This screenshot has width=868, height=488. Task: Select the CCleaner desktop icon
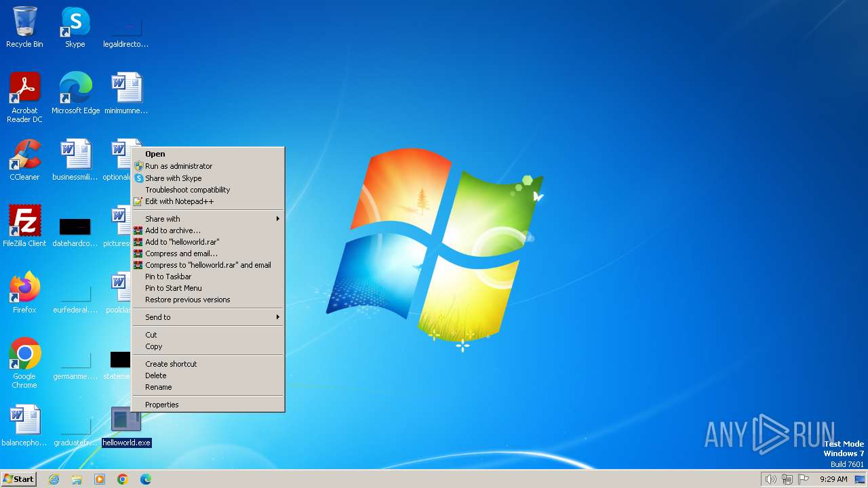tap(24, 160)
